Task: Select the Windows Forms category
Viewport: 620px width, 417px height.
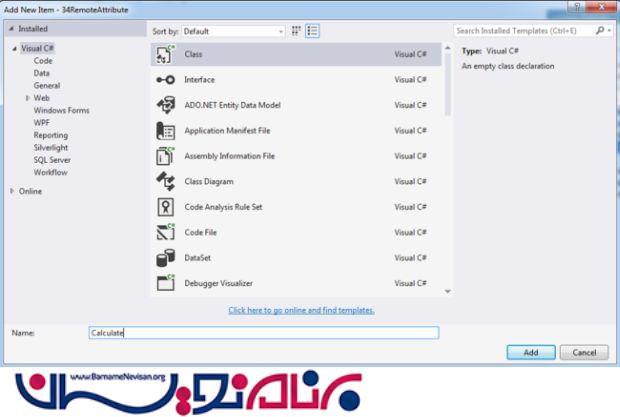Action: [61, 110]
